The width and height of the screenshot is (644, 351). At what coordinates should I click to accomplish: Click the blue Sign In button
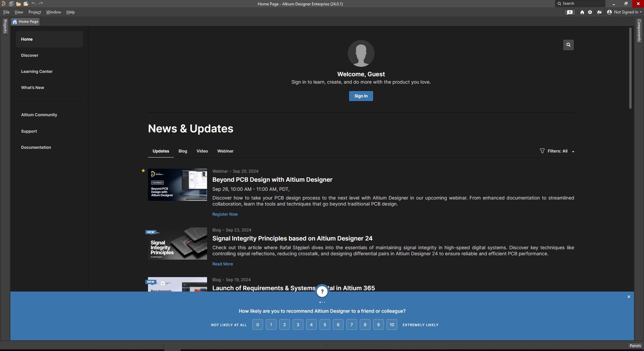[361, 96]
